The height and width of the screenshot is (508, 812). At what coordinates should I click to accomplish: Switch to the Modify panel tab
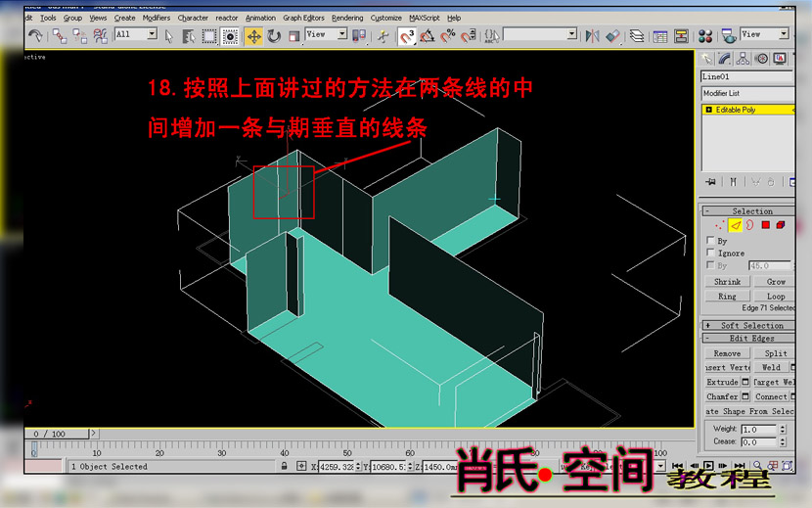725,59
